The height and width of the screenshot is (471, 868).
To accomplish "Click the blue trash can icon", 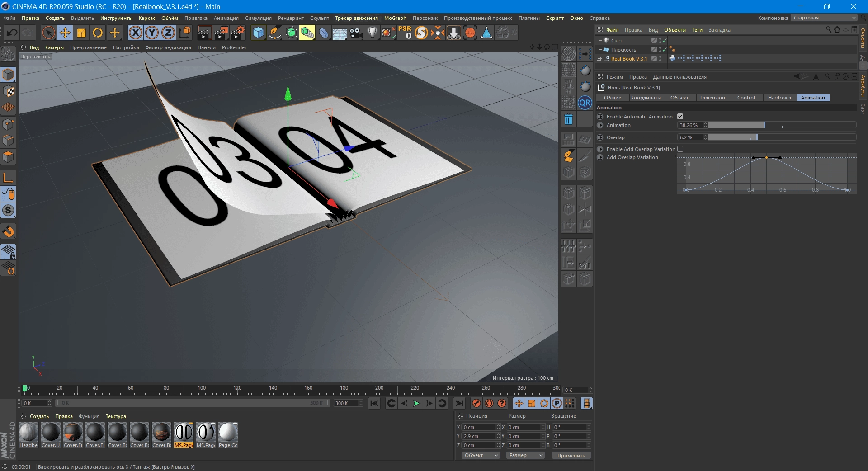I will 569,119.
